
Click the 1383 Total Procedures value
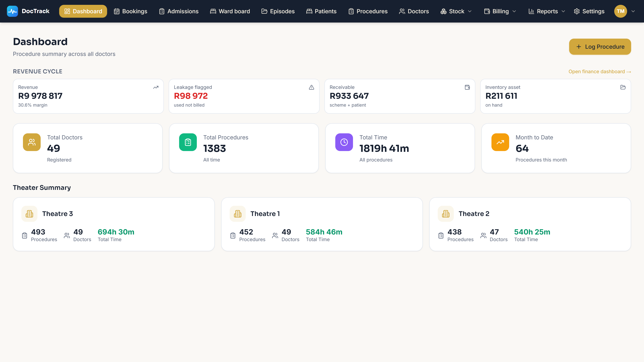215,149
